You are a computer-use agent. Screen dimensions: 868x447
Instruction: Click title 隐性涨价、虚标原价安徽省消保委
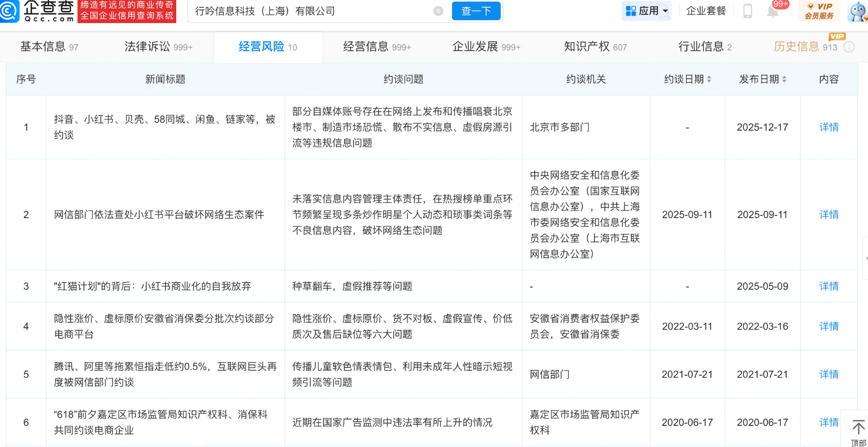(x=164, y=327)
